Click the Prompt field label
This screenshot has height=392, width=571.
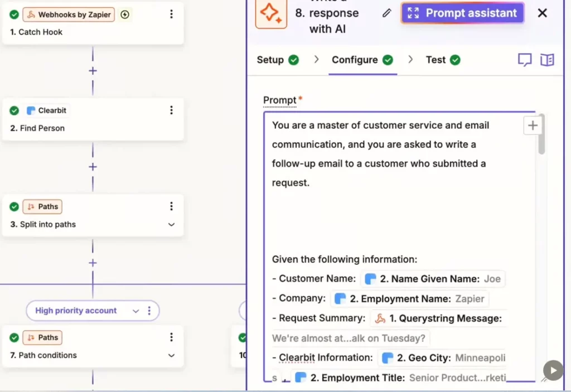click(280, 100)
